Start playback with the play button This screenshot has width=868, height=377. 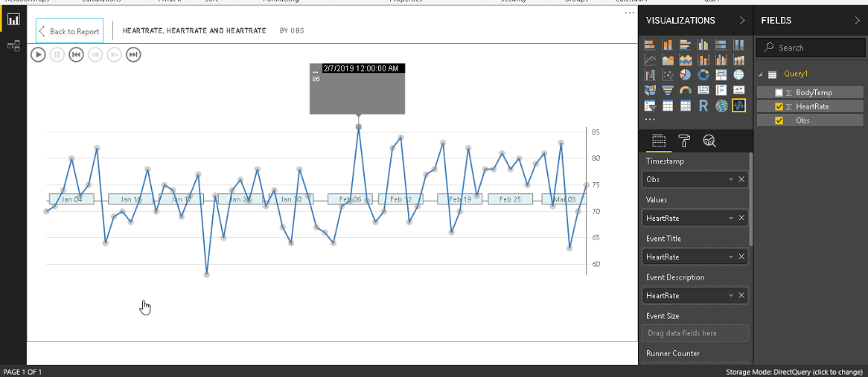point(38,54)
